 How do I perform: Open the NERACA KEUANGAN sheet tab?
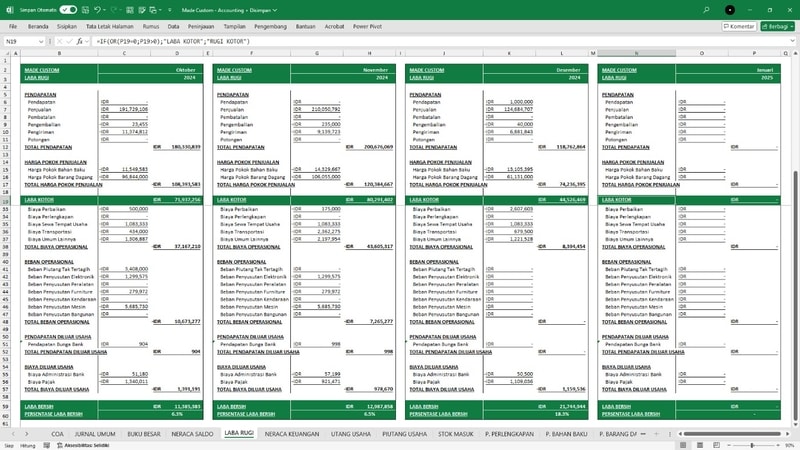(292, 434)
